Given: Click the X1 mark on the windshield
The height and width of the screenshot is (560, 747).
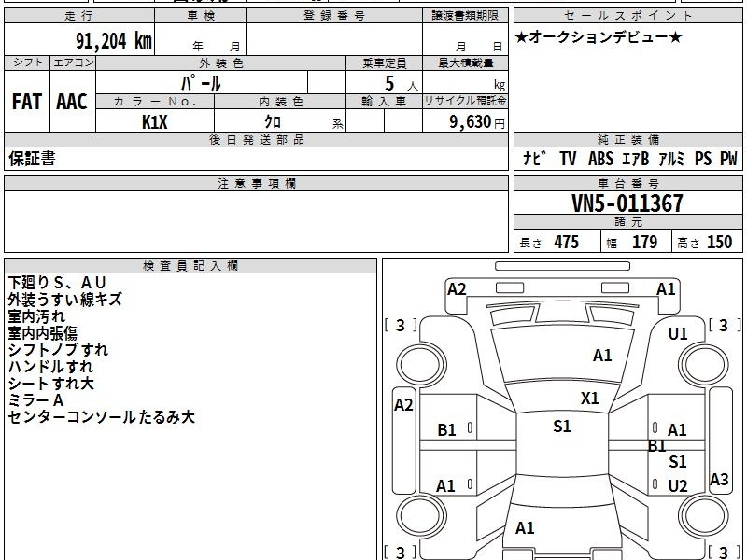Looking at the screenshot, I should click(590, 399).
